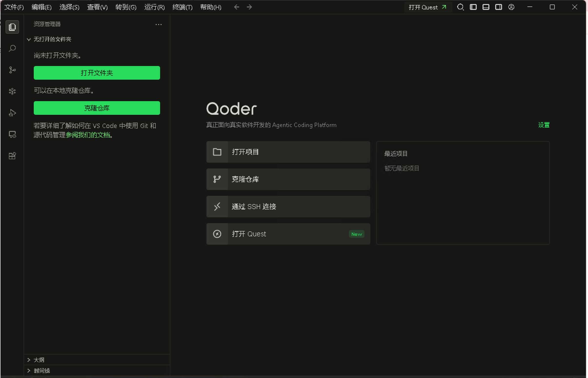Click the 暂无最近项目 text
This screenshot has width=588, height=378.
click(x=402, y=168)
